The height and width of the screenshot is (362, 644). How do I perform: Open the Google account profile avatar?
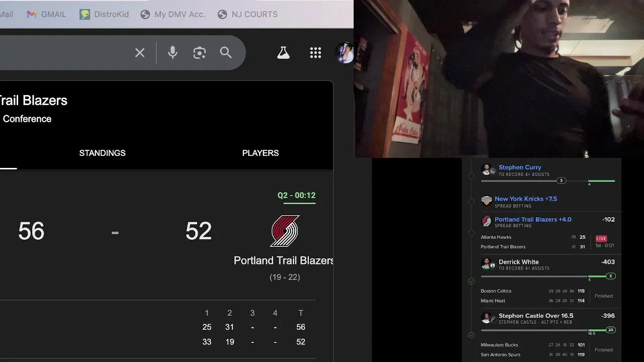pos(346,53)
